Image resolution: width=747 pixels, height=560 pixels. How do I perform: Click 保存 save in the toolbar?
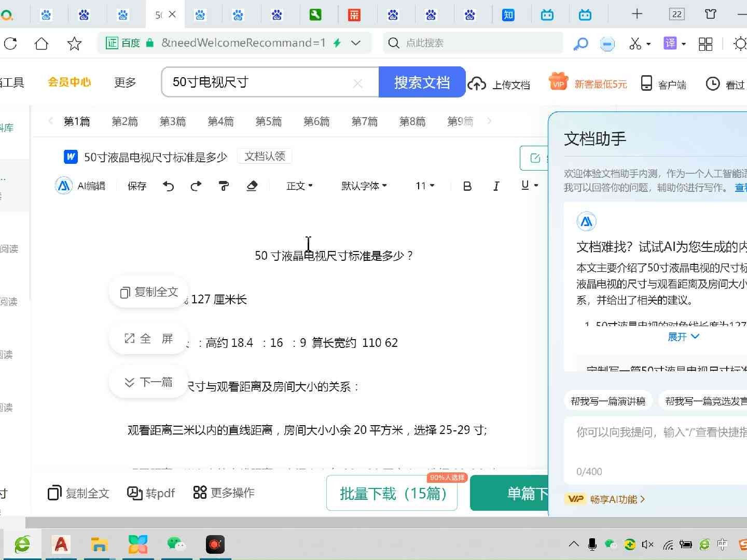click(137, 186)
